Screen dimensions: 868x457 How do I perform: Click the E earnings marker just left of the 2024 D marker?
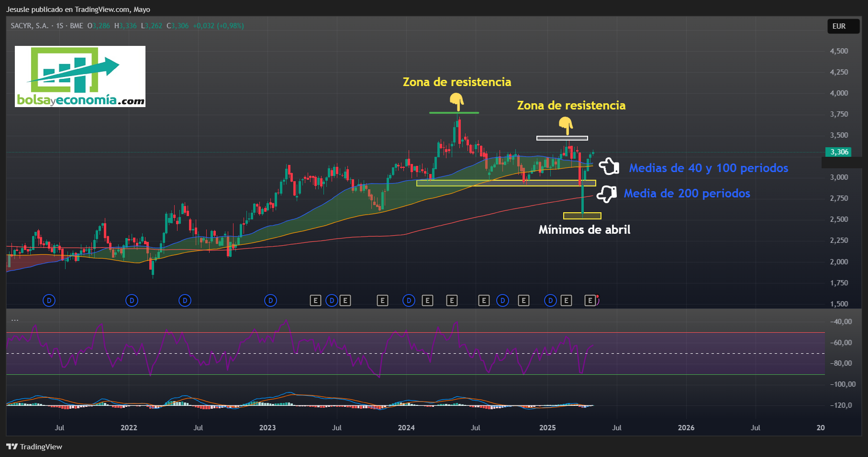(382, 300)
